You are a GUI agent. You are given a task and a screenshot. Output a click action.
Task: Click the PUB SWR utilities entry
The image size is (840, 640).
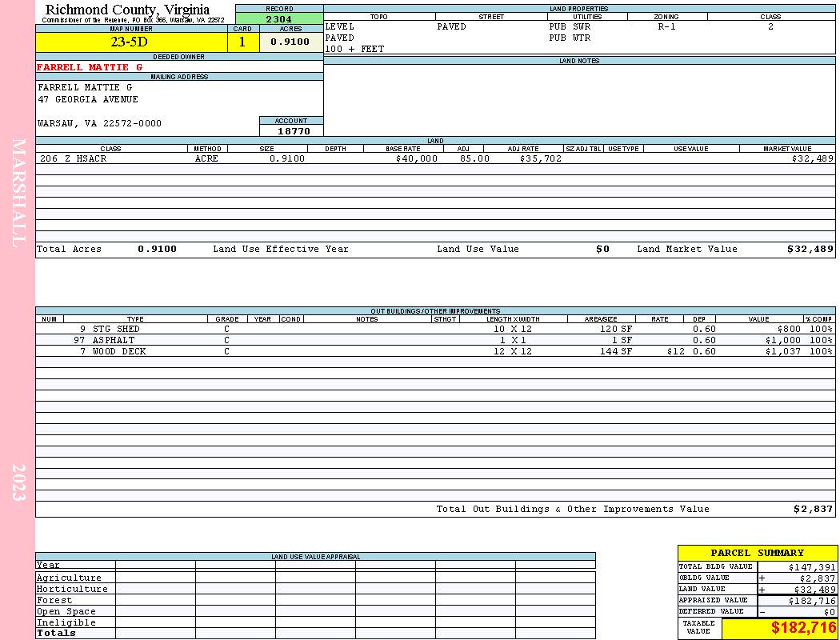click(570, 26)
